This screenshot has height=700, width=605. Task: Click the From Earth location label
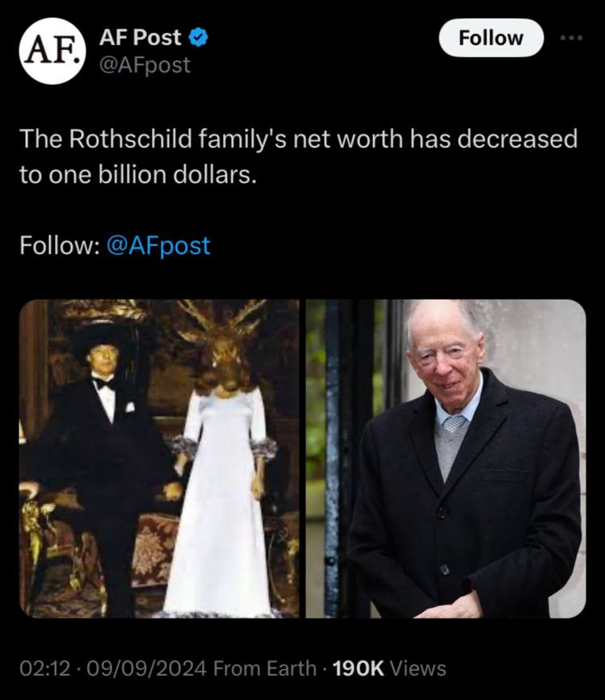click(x=265, y=669)
